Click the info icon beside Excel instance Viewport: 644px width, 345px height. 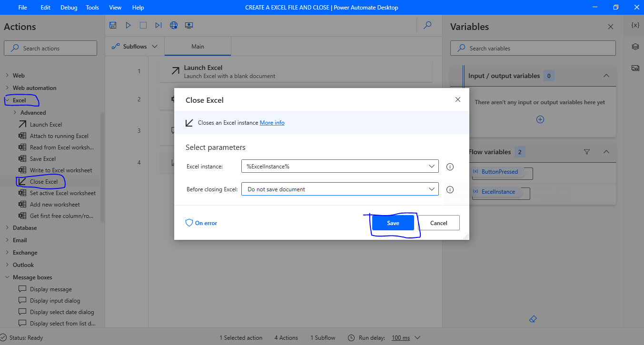pyautogui.click(x=450, y=167)
